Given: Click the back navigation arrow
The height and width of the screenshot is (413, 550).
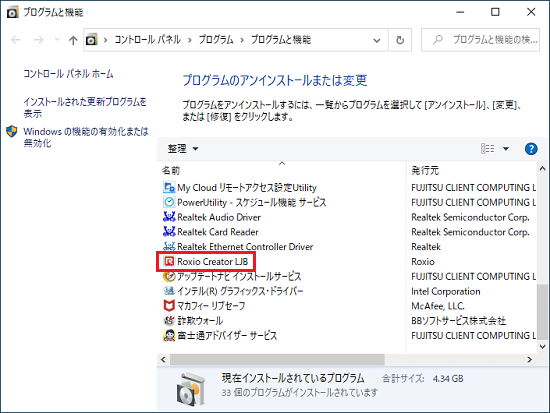Looking at the screenshot, I should pyautogui.click(x=16, y=40).
